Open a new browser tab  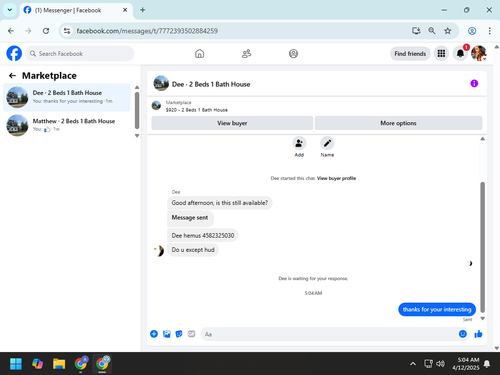(x=143, y=10)
